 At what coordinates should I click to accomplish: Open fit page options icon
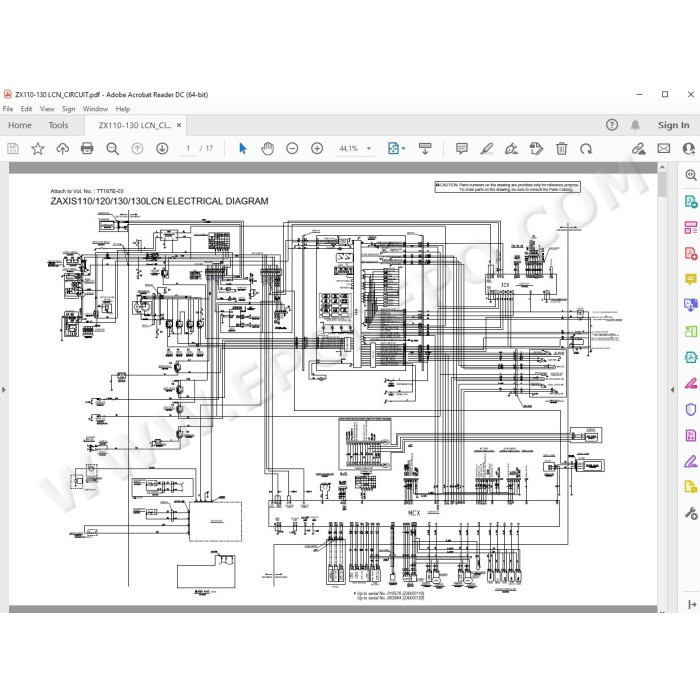click(396, 148)
